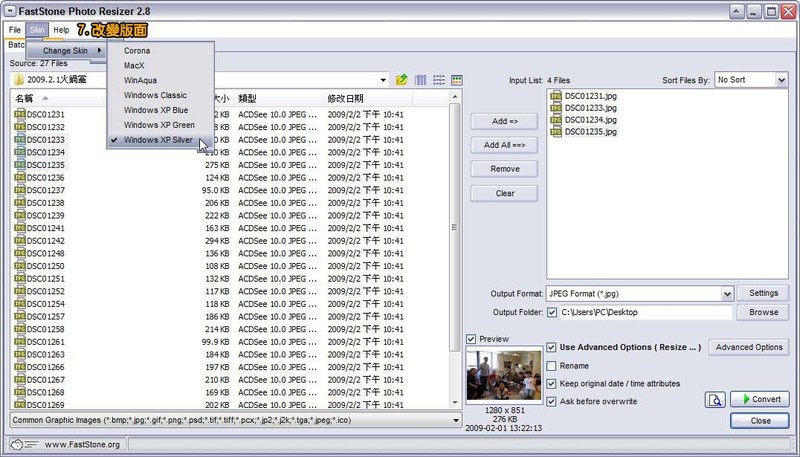This screenshot has height=457, width=800.
Task: Click the file icon of DSC01250
Action: tap(20, 266)
